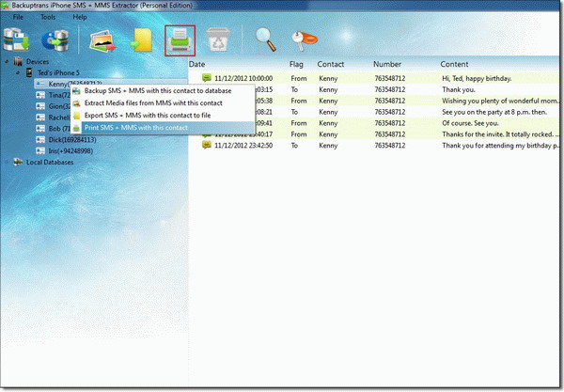Viewport: 564px width, 392px height.
Task: Select Iris(+94248998) contact
Action: coord(70,151)
